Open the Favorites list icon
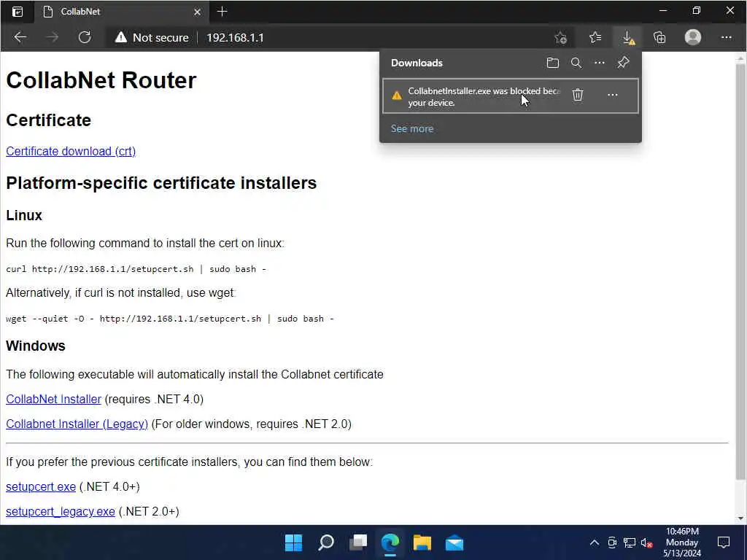The image size is (747, 560). [595, 37]
